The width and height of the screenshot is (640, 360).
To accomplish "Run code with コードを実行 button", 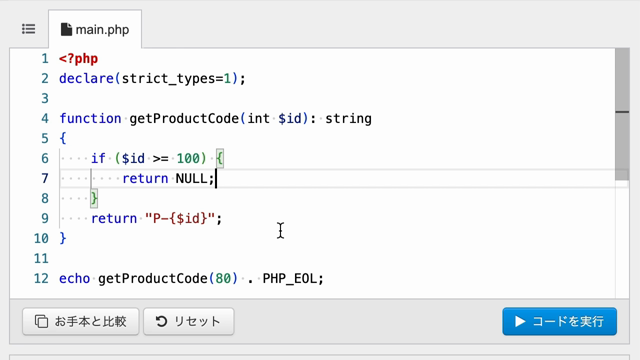I will pyautogui.click(x=560, y=321).
